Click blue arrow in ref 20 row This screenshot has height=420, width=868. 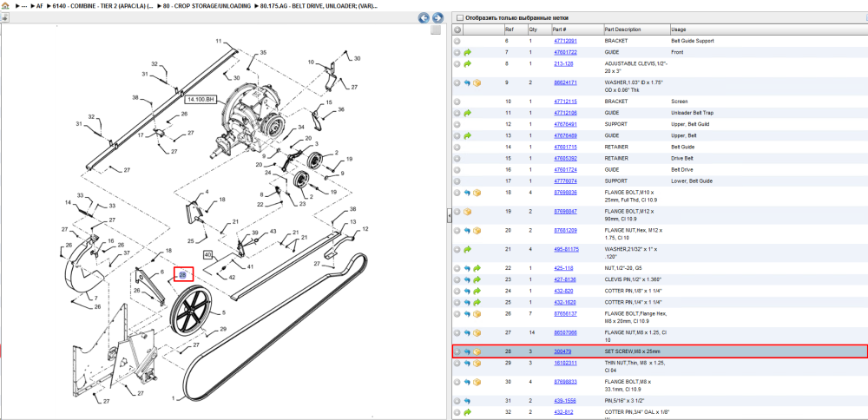467,230
